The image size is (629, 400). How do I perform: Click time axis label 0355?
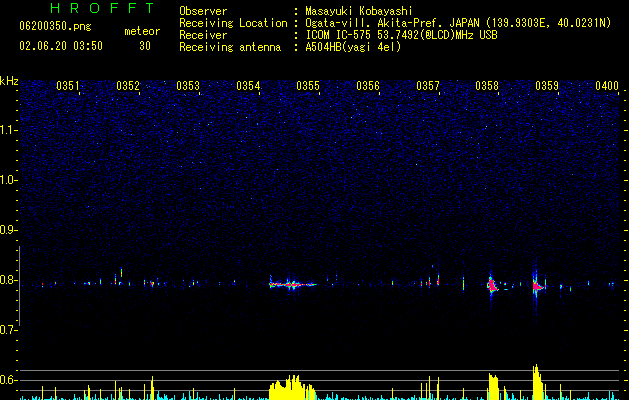(308, 86)
